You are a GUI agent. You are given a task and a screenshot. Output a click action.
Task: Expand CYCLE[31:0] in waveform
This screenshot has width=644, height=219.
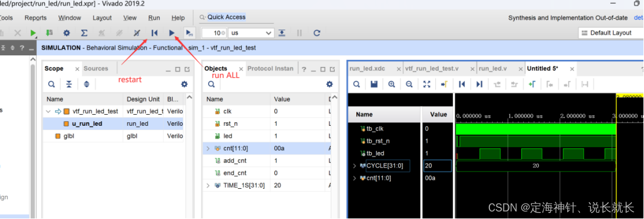coord(355,166)
